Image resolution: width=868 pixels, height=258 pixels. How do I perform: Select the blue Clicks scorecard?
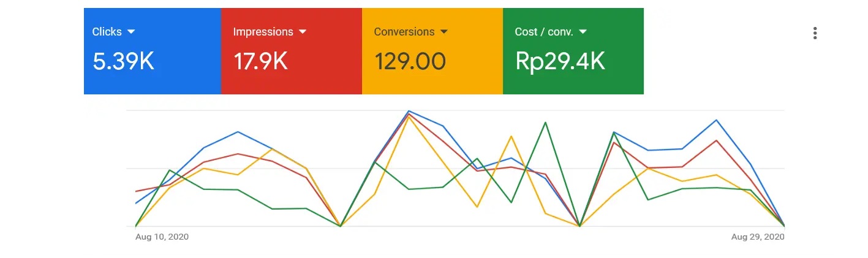(153, 51)
